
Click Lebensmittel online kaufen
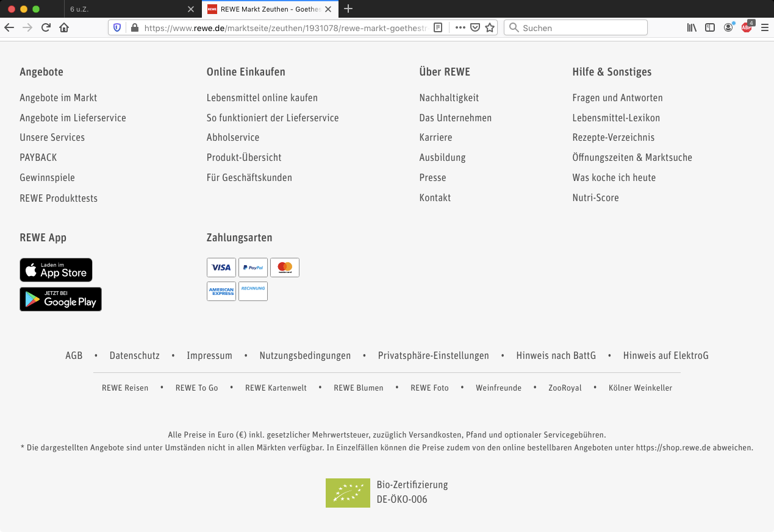(262, 98)
